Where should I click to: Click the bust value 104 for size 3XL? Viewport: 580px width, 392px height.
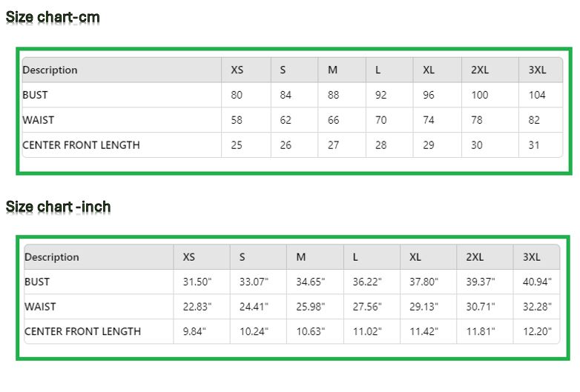coord(537,96)
